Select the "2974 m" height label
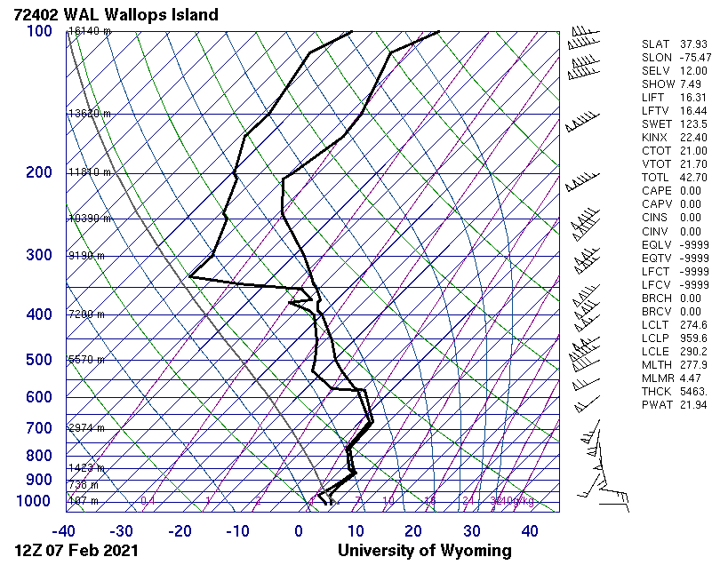The image size is (728, 573). [x=87, y=428]
